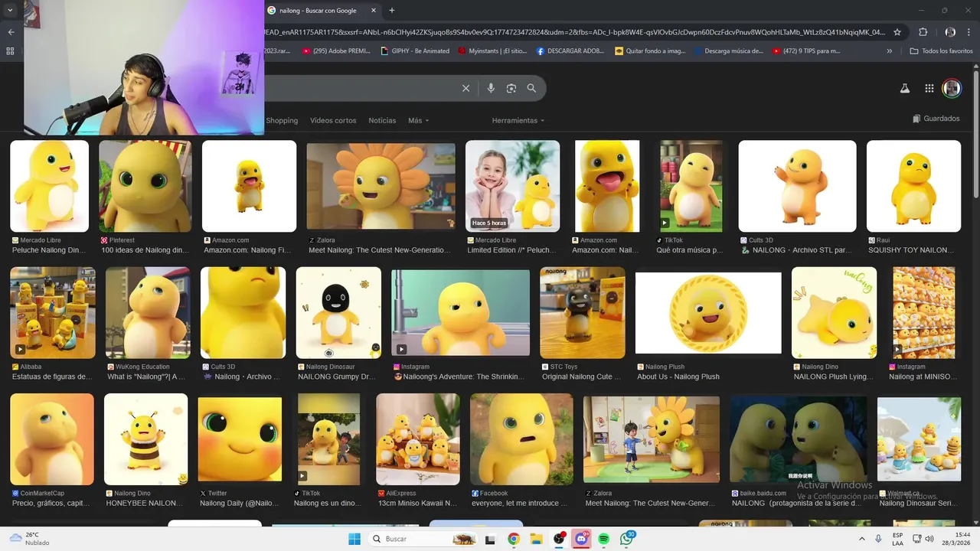Open the Nailong Plush About Us image
980x551 pixels.
click(x=708, y=313)
